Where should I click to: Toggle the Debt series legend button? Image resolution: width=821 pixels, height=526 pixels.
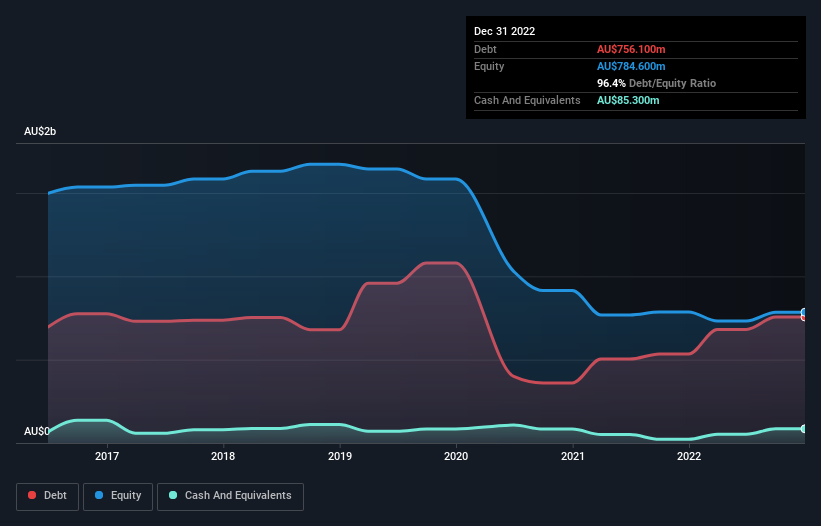(47, 496)
